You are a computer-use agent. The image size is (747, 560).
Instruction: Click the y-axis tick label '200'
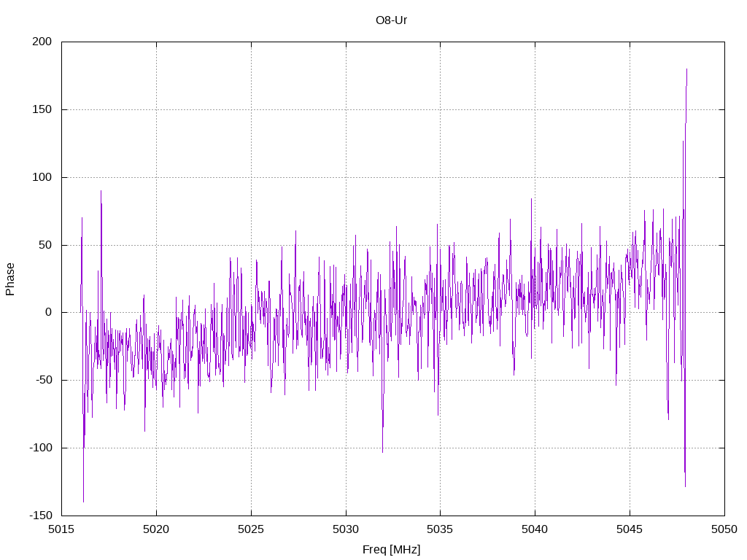[x=42, y=42]
